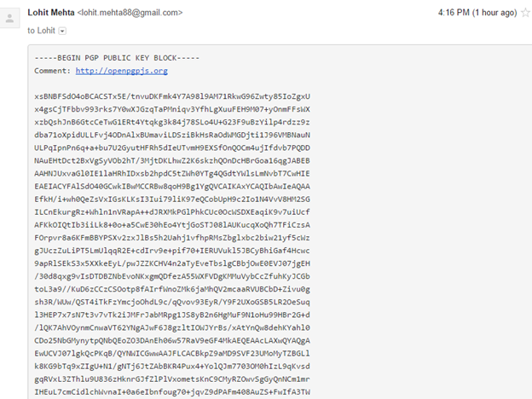Click the "Comment:" label in key block

53,71
